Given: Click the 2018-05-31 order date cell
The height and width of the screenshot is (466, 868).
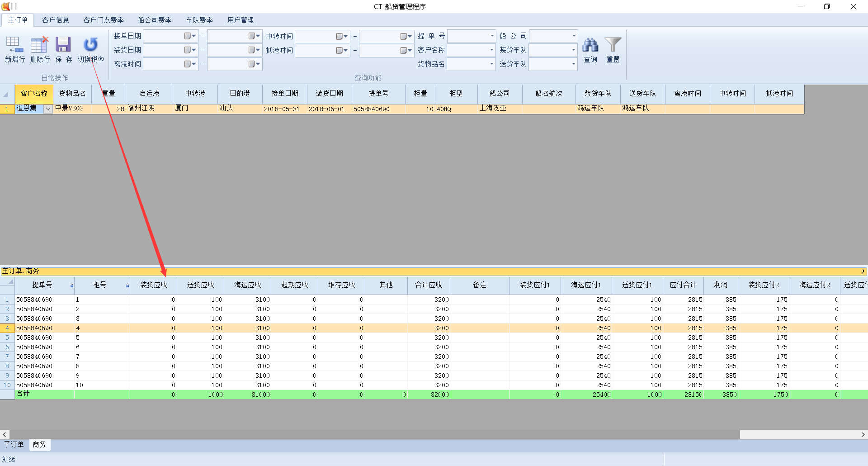Looking at the screenshot, I should [x=285, y=109].
